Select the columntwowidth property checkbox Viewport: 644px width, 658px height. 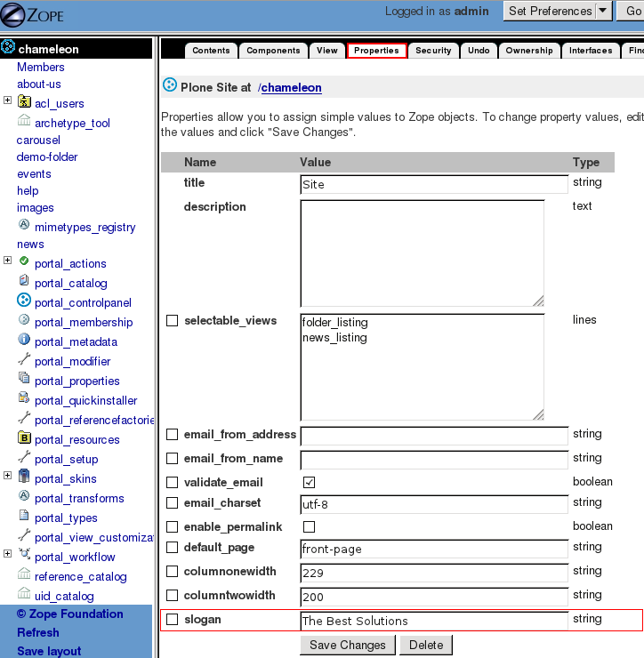coord(173,595)
